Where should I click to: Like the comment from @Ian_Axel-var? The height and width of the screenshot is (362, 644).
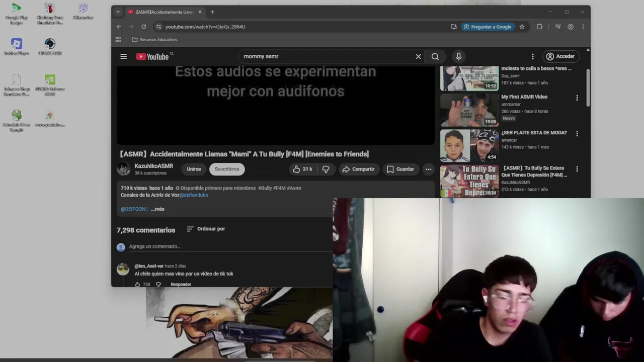point(137,285)
